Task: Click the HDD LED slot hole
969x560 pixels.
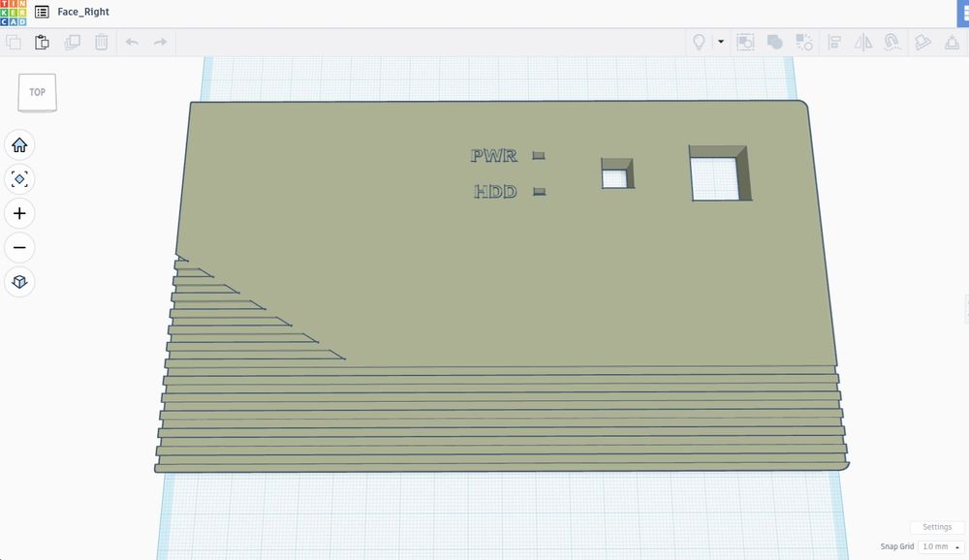Action: (x=539, y=192)
